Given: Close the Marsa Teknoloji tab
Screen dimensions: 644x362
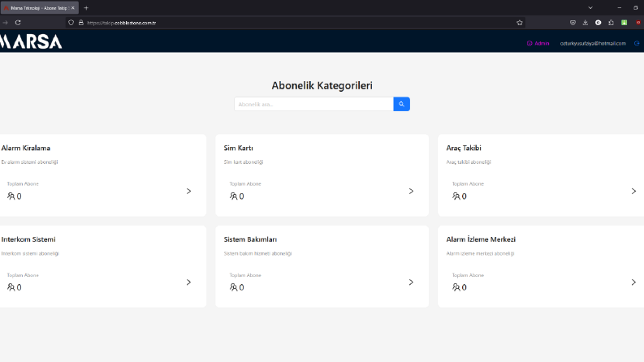Looking at the screenshot, I should 73,8.
